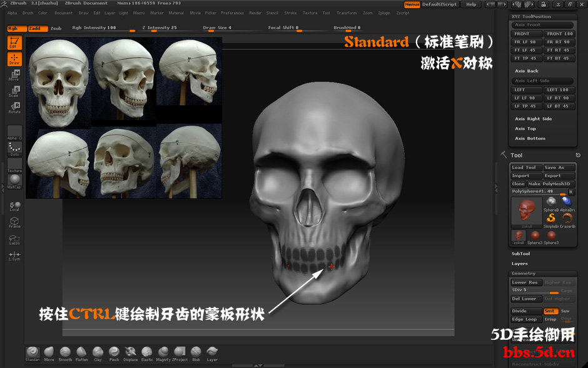Image resolution: width=588 pixels, height=368 pixels.
Task: Toggle the Menus button
Action: pos(412,4)
